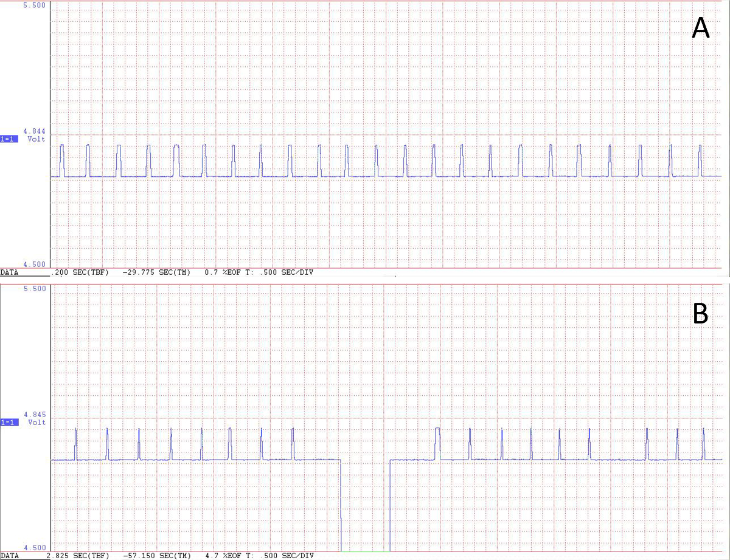Click the 4.844 voltage reading in upper chart
The image size is (730, 560).
(x=34, y=131)
